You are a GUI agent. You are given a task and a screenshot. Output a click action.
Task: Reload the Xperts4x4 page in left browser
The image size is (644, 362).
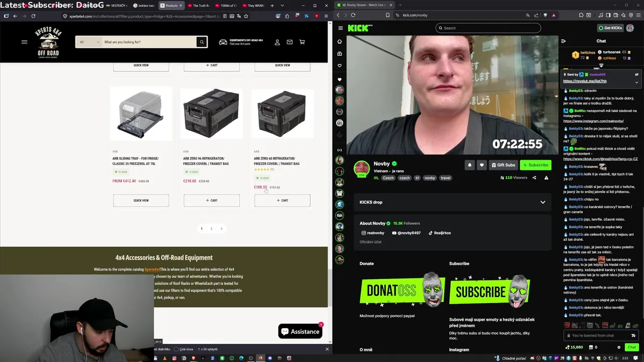click(33, 16)
